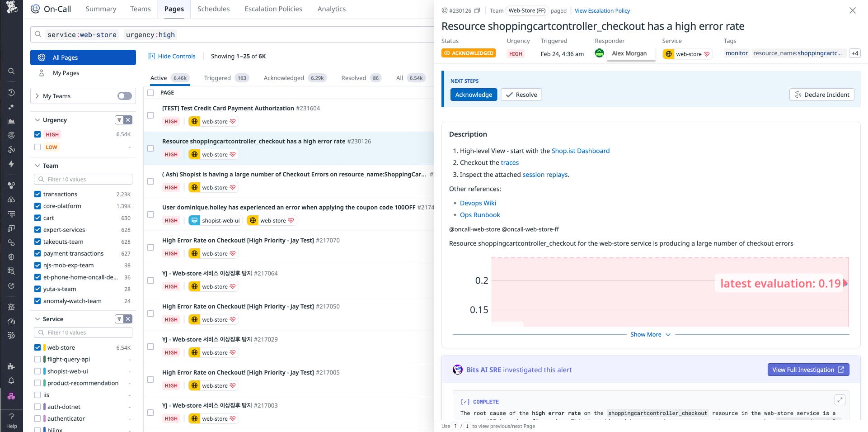Screen dimensions: 868x432
Task: Click the Datadog logo at top left
Action: (x=11, y=7)
